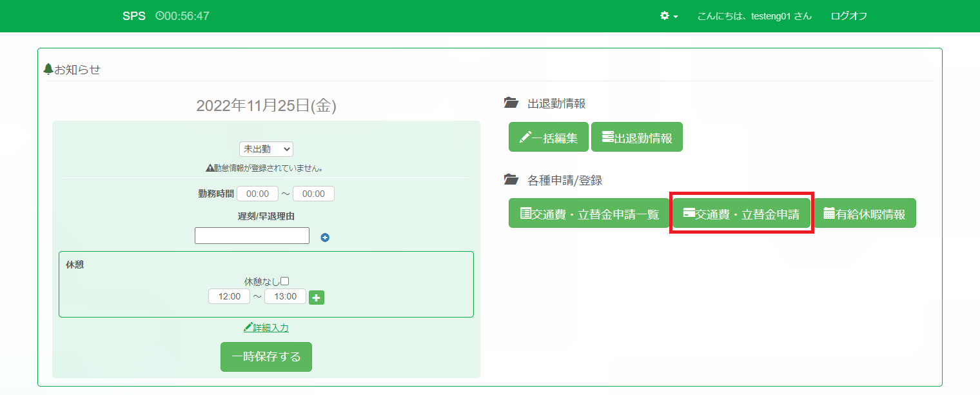
Task: Open the settings gear menu
Action: (x=669, y=16)
